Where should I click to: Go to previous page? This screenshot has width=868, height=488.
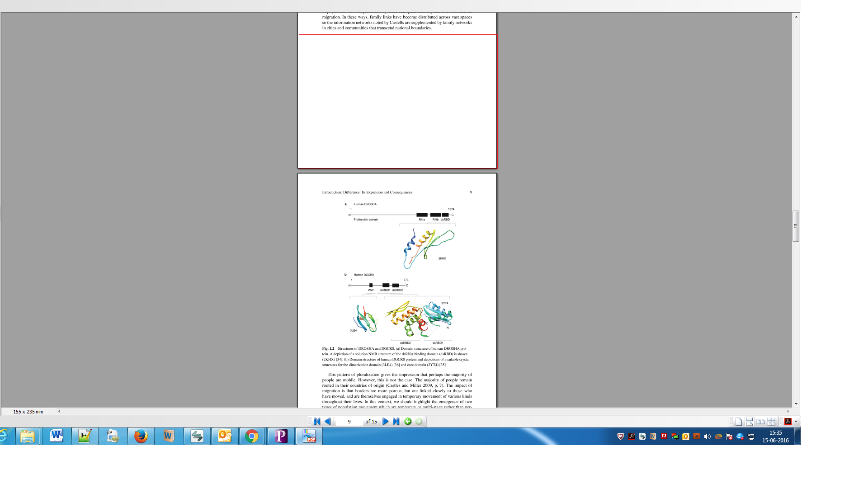pos(328,421)
